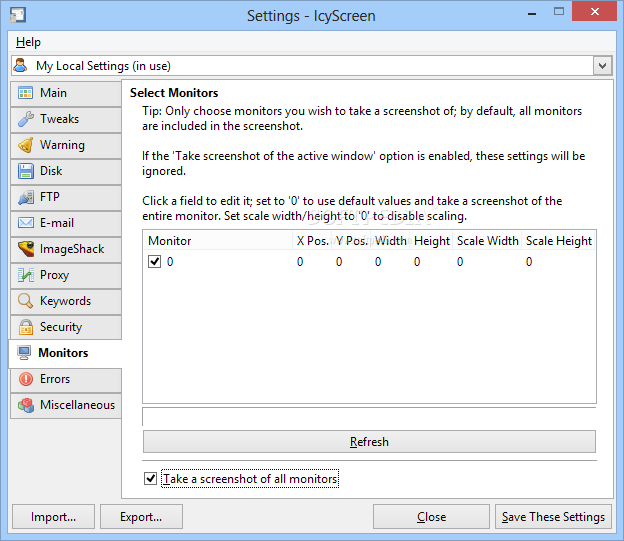Switch to the Main tab
This screenshot has width=624, height=541.
click(x=66, y=93)
